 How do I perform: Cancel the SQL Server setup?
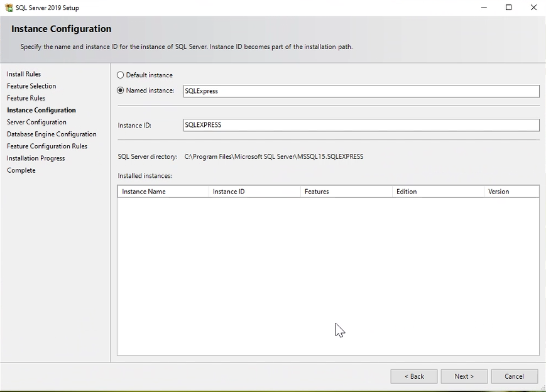(x=515, y=376)
